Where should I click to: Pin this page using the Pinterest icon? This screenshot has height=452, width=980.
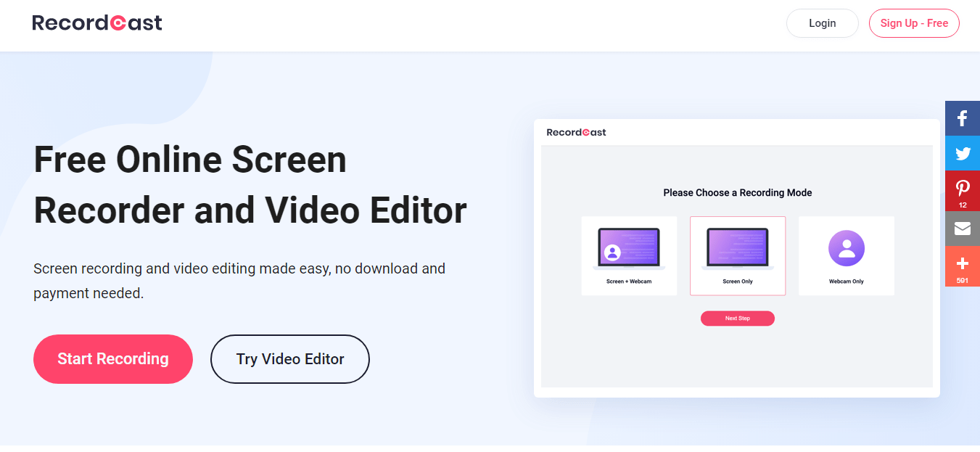coord(962,188)
